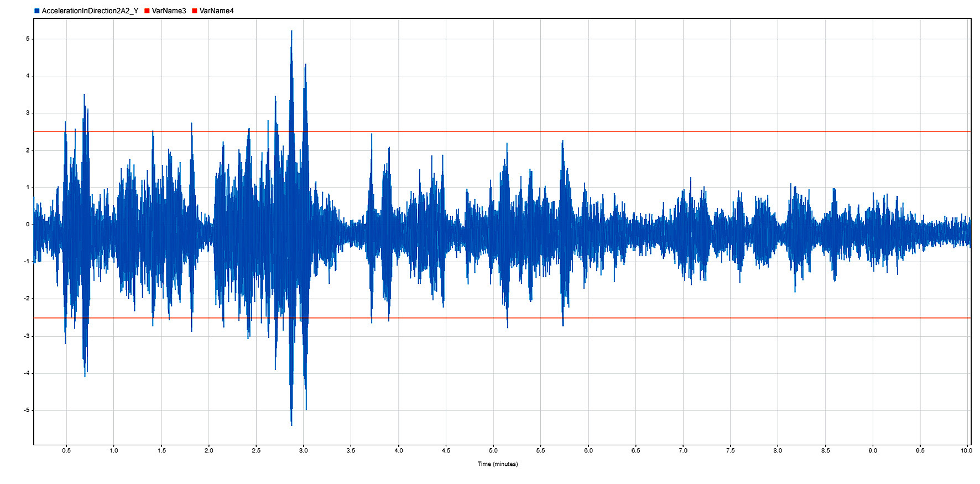Screen dimensions: 980x484
Task: Click the deepest negative acceleration peak tip
Action: [291, 425]
